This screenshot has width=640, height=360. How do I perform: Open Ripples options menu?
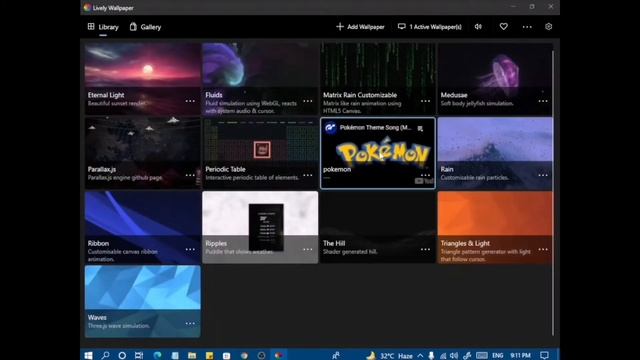coord(308,249)
